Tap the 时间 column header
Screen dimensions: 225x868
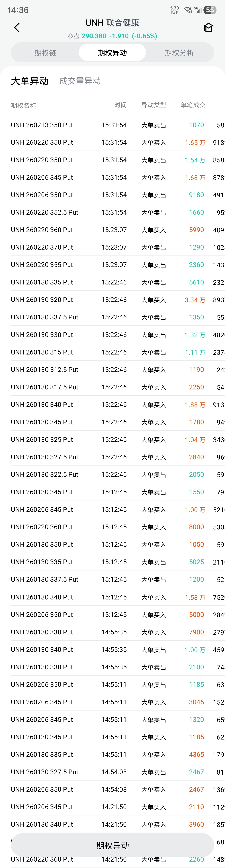[120, 105]
